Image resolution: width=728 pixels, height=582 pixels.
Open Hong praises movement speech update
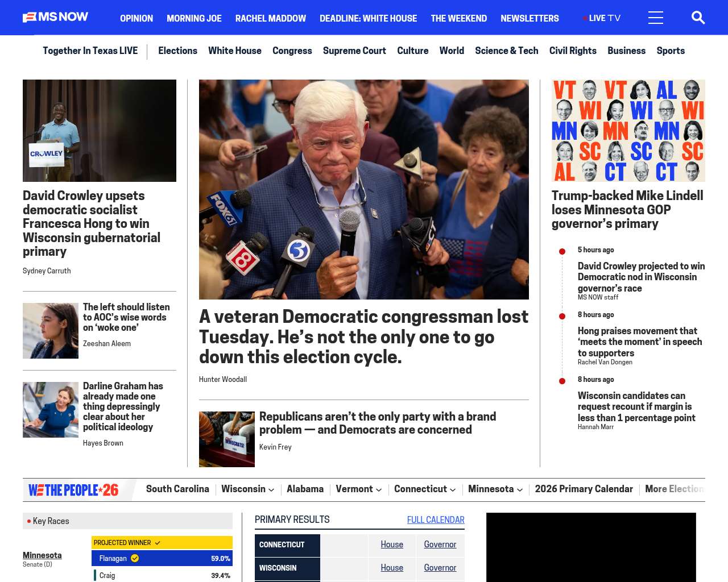[640, 342]
